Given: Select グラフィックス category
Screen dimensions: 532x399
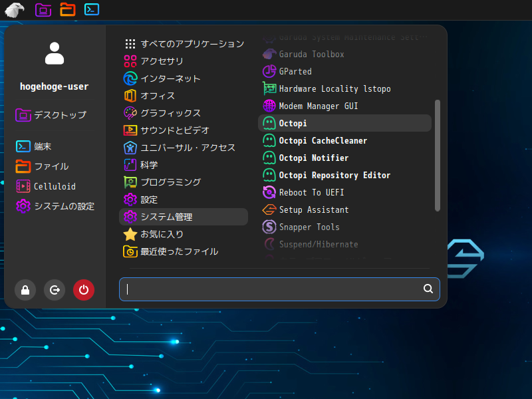Looking at the screenshot, I should (x=184, y=113).
